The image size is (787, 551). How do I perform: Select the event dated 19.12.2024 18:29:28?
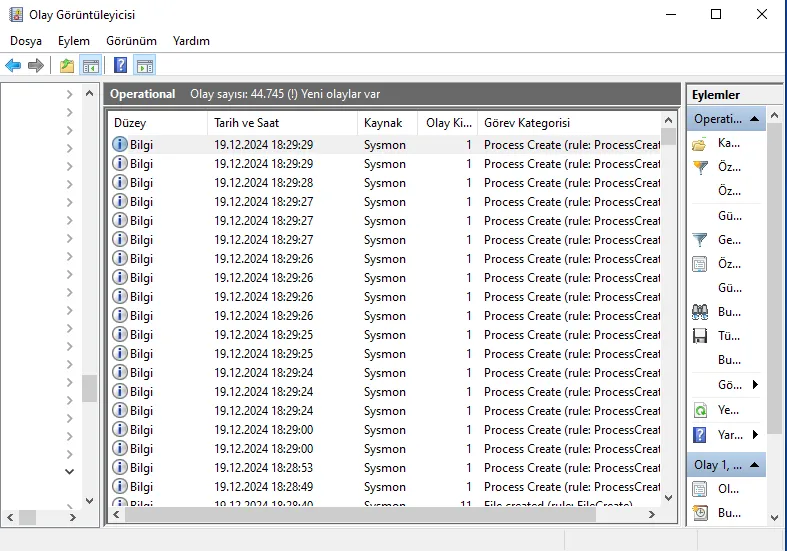[385, 183]
